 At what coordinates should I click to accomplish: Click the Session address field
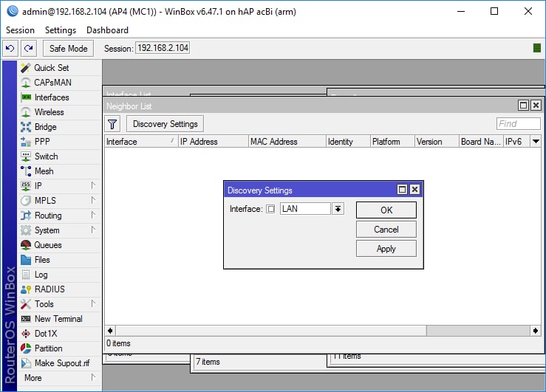click(x=163, y=48)
